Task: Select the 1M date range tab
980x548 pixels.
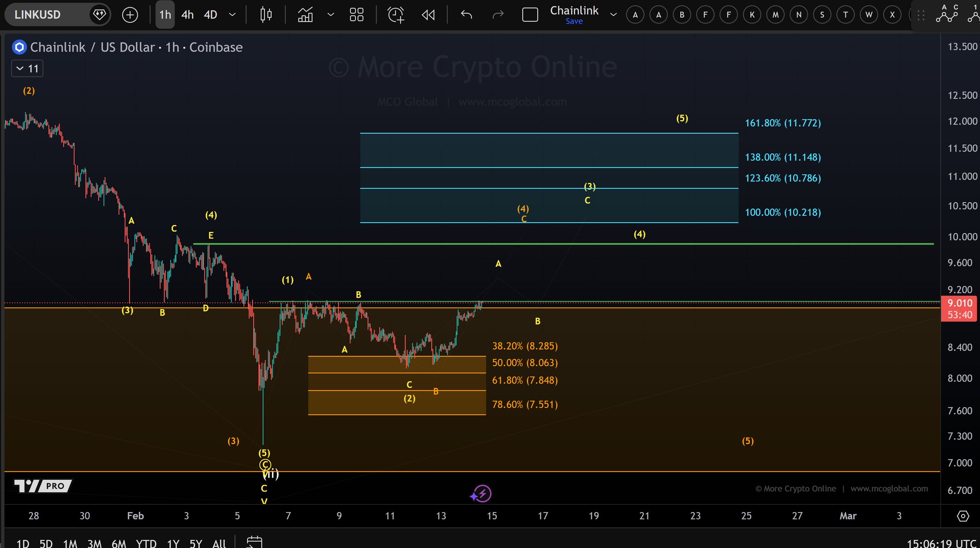Action: [x=70, y=543]
